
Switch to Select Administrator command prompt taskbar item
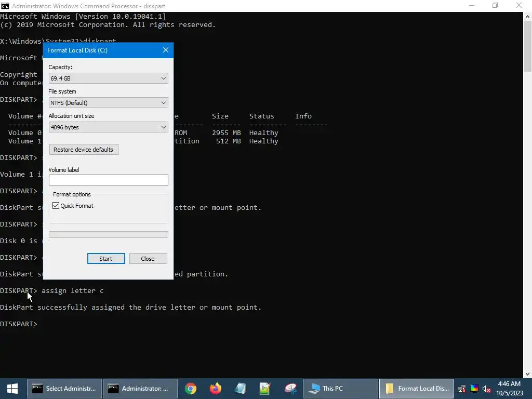[64, 389]
